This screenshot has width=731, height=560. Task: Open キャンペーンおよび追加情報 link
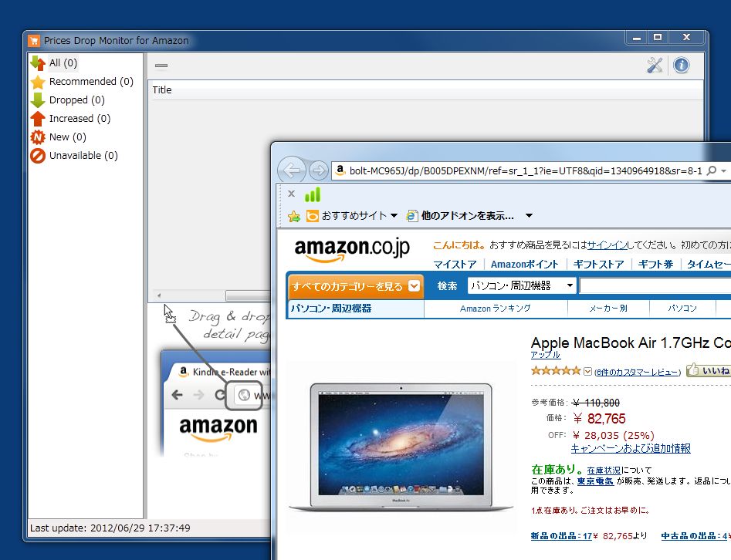click(x=631, y=448)
